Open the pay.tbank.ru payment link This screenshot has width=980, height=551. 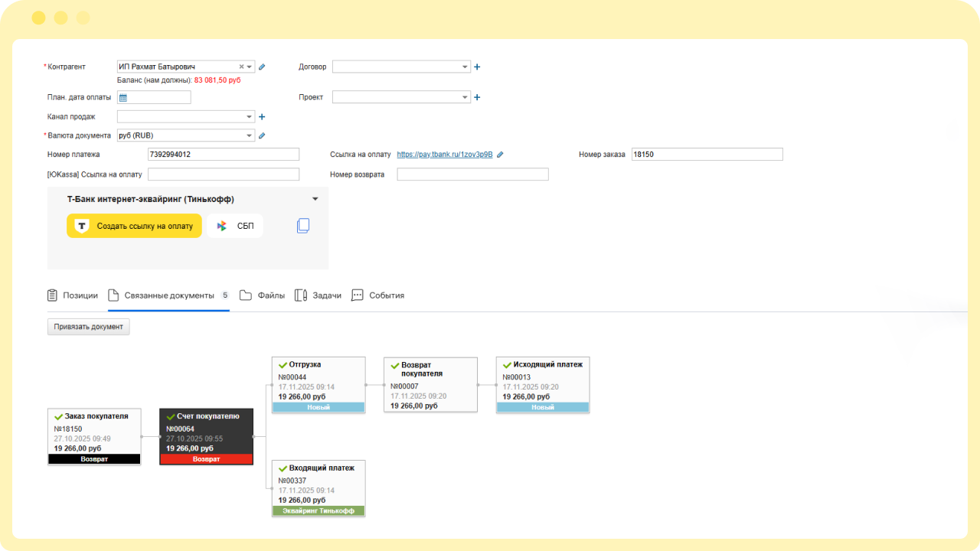[445, 155]
